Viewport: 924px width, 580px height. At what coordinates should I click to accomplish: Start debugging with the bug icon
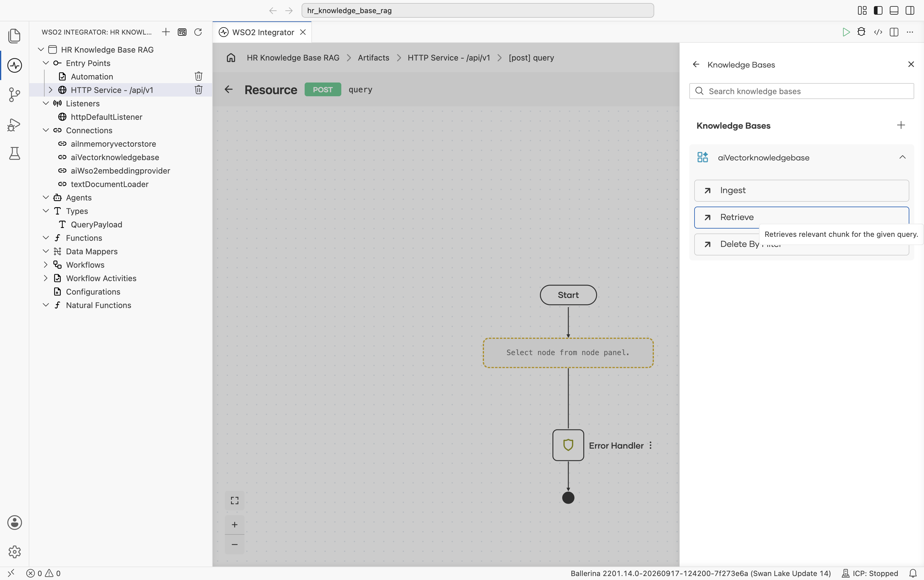click(x=861, y=32)
